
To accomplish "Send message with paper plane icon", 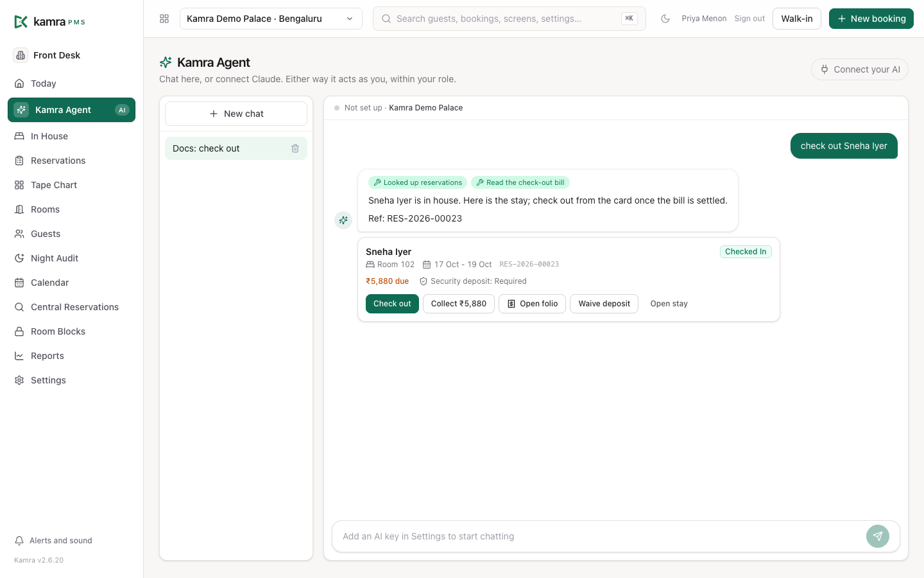I will pos(877,536).
